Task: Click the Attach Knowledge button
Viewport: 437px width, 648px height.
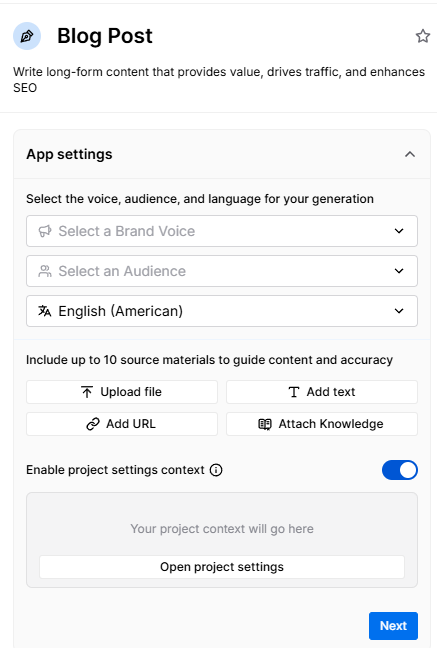Action: tap(322, 424)
